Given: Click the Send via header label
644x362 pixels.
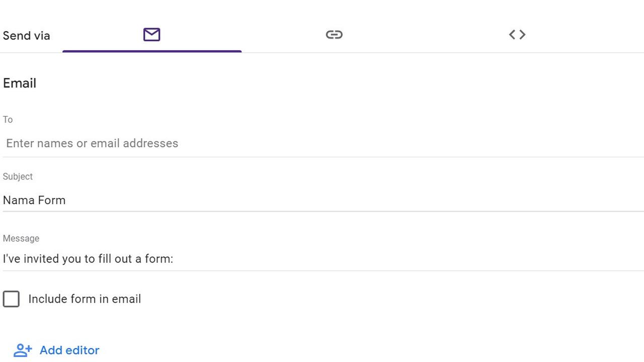Looking at the screenshot, I should tap(26, 35).
